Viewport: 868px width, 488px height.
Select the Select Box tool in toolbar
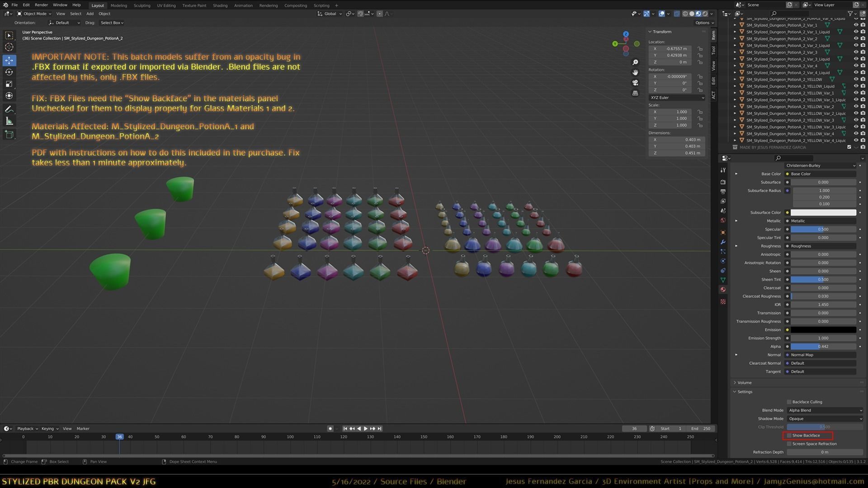coord(9,35)
